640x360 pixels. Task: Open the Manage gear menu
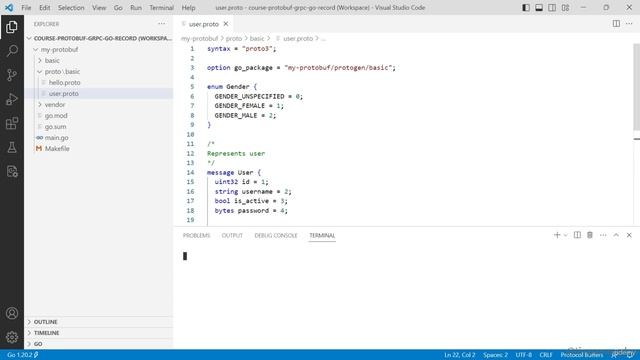tap(12, 337)
